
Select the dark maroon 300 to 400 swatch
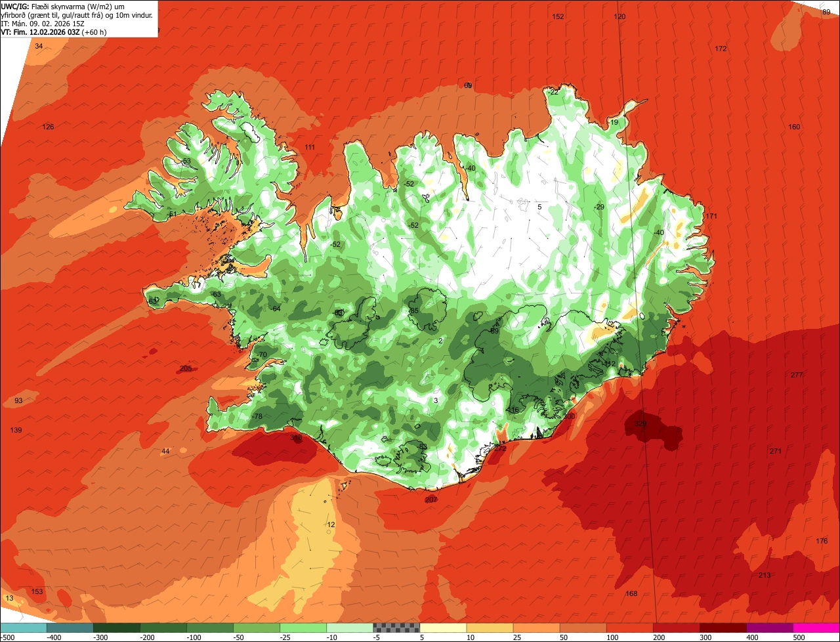(723, 627)
